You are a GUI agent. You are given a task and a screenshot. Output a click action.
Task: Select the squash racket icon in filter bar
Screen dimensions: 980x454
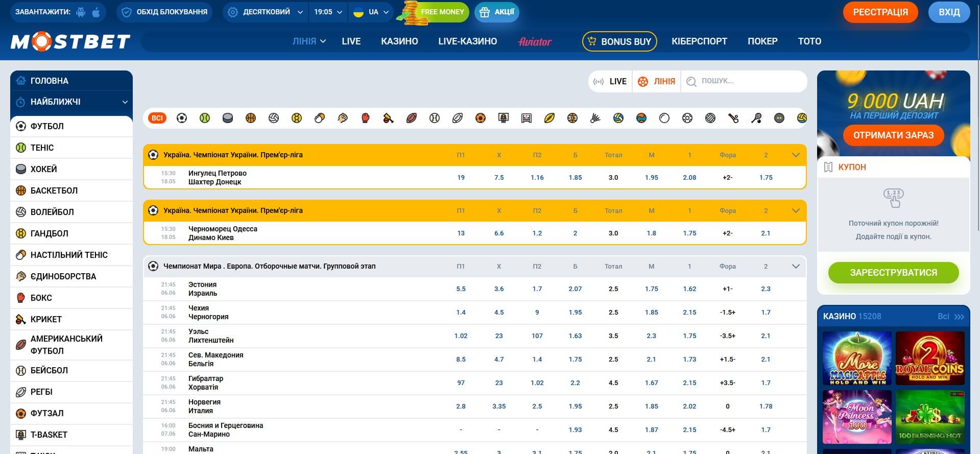pos(756,118)
